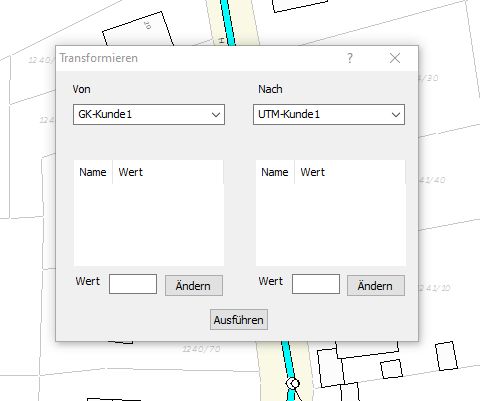Focus the left Wert input field
Screen dimensions: 480x401
pyautogui.click(x=133, y=284)
